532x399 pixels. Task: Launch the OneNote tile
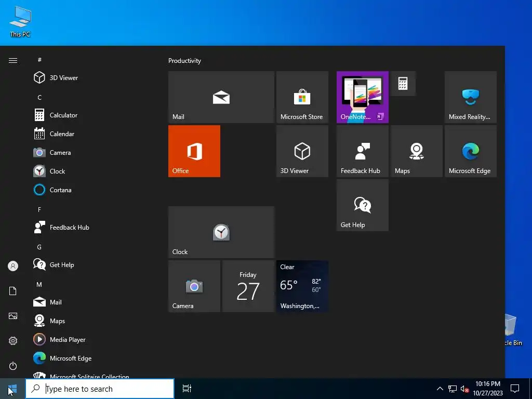coord(362,97)
